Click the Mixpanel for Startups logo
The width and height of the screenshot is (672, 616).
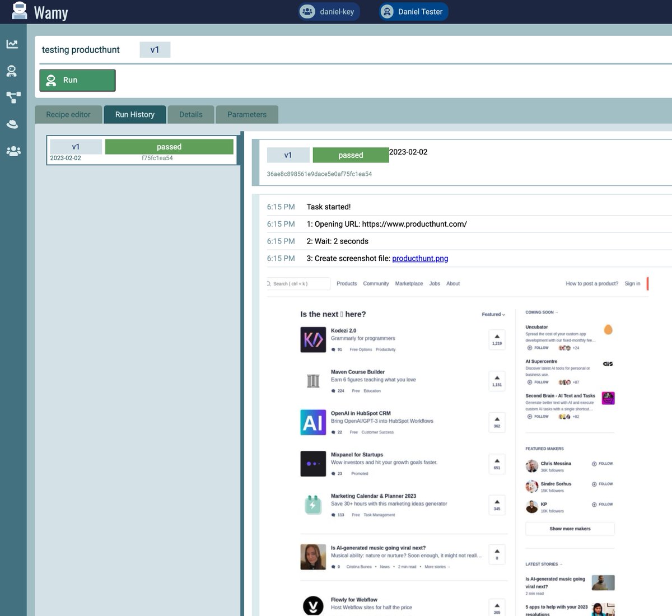point(313,464)
